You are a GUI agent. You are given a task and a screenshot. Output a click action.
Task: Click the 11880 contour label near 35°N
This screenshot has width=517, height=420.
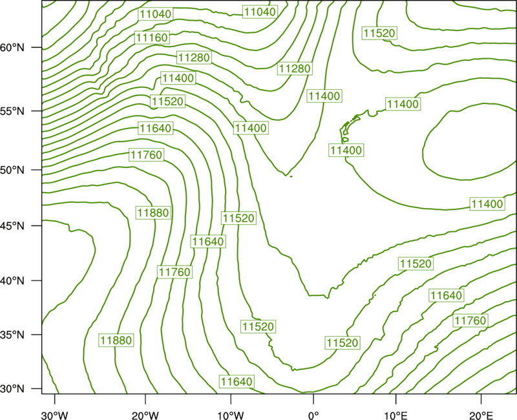(x=116, y=340)
